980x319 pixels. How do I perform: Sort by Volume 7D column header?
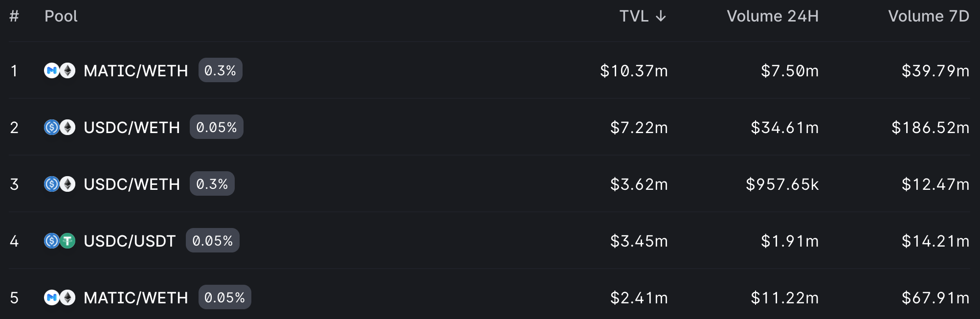click(929, 16)
